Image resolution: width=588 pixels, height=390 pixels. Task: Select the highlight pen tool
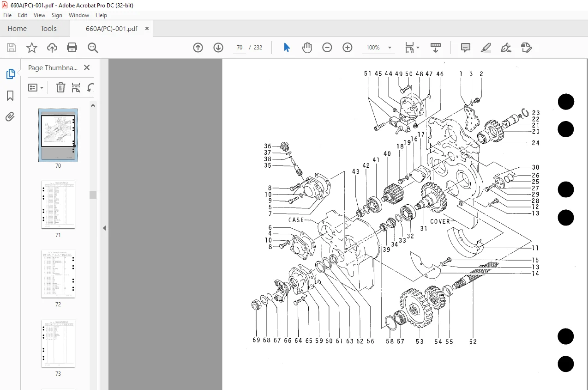coord(486,48)
